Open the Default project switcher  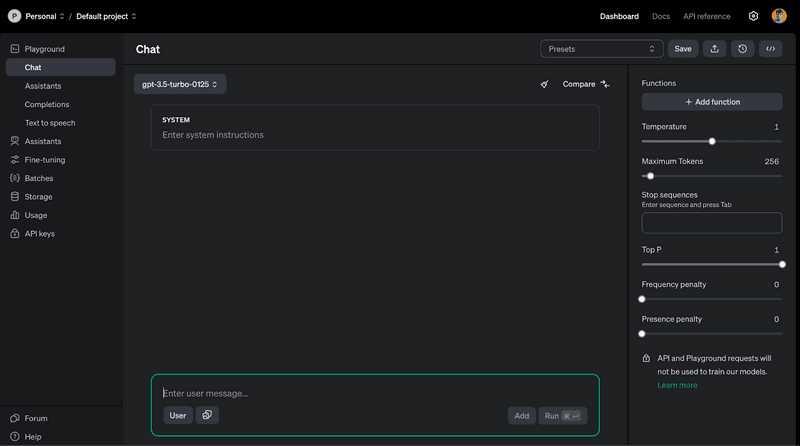point(106,16)
